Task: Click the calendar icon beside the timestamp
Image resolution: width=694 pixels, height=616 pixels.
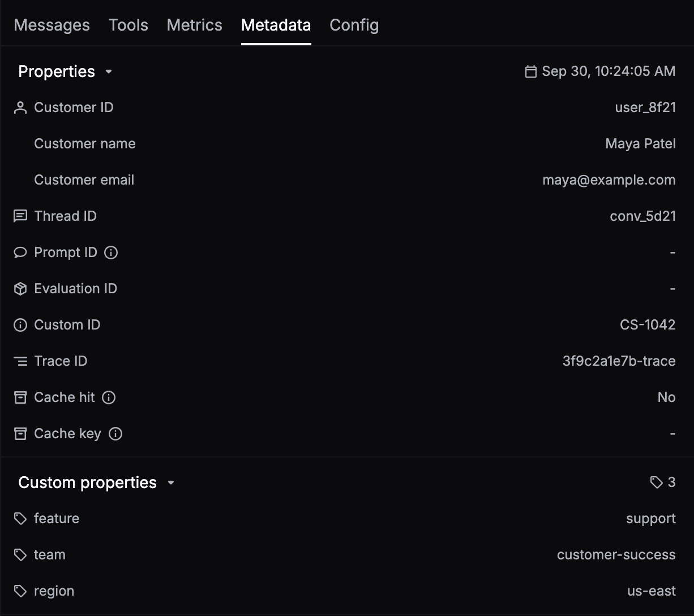Action: coord(530,71)
